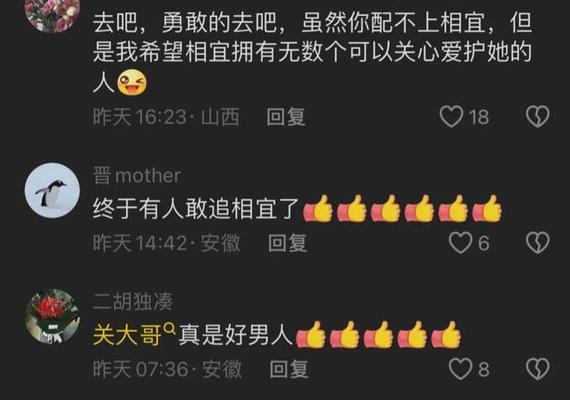Open the 关大哥 search keyword link

127,335
